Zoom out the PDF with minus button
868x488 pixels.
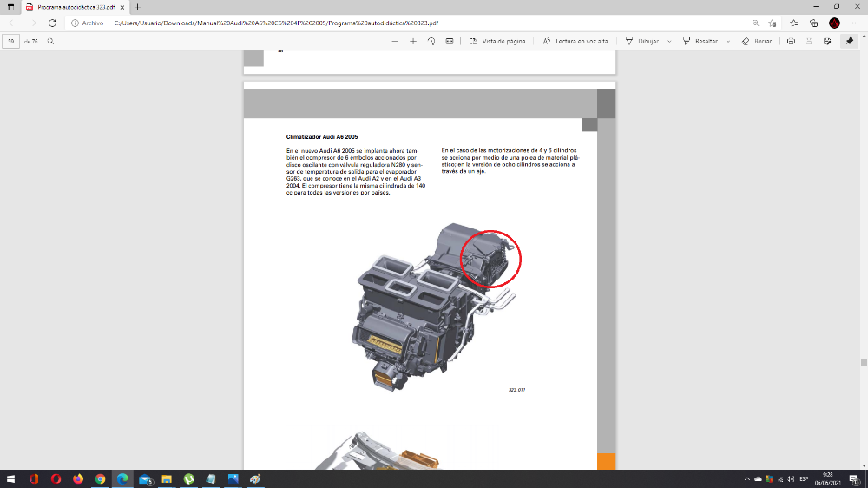tap(395, 42)
